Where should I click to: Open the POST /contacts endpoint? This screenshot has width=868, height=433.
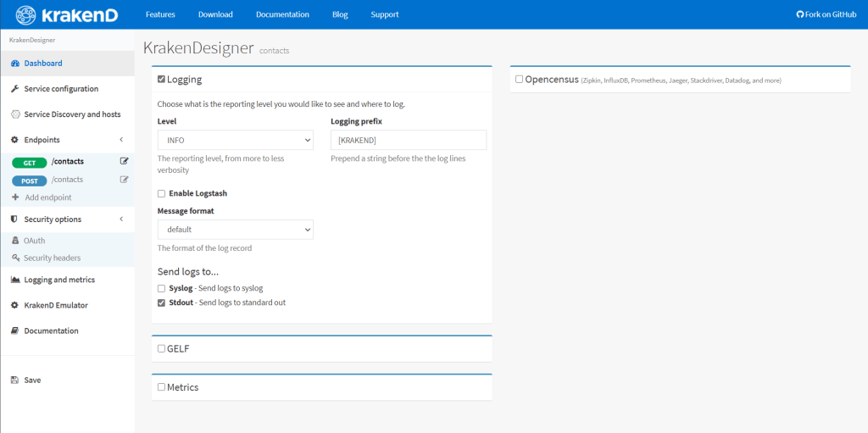pyautogui.click(x=67, y=180)
